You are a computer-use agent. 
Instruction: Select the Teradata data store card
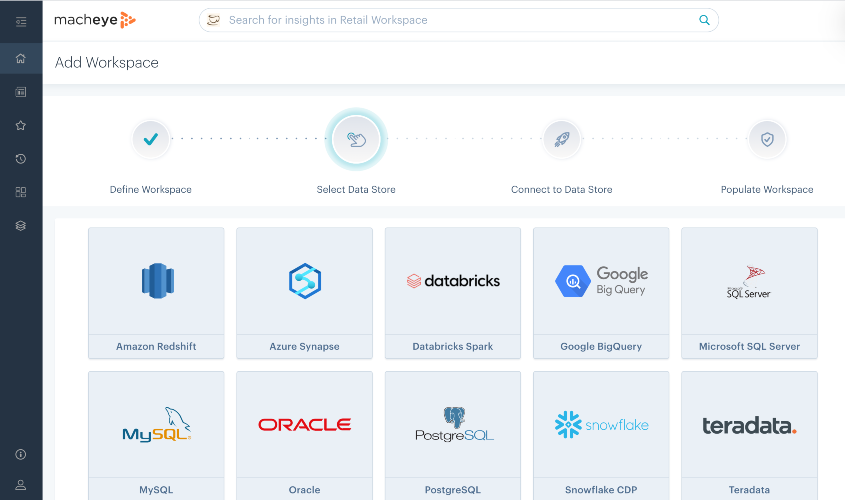[749, 435]
